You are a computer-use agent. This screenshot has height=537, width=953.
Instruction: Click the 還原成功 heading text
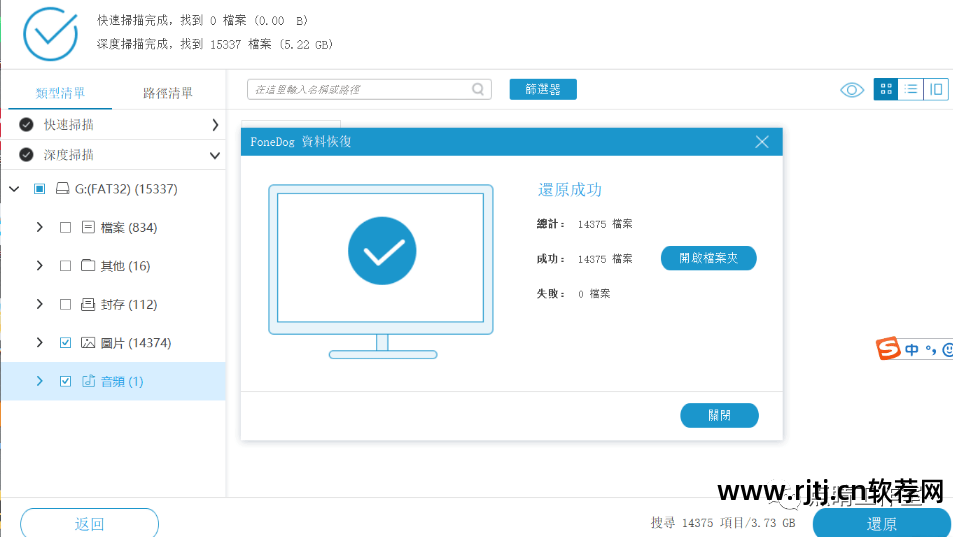tap(569, 190)
